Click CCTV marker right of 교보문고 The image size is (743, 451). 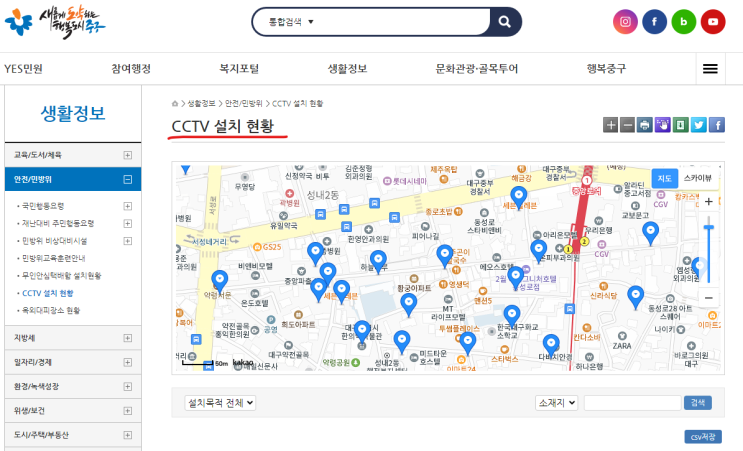click(x=650, y=233)
